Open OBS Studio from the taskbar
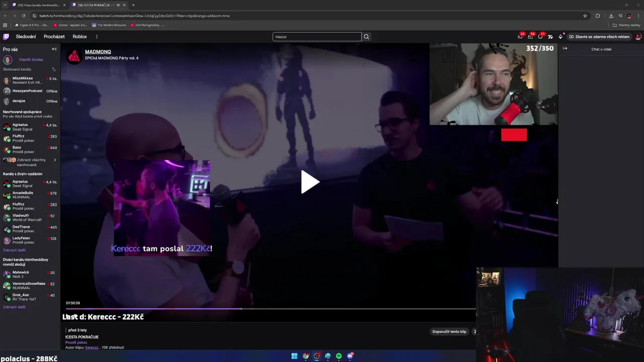 316,356
